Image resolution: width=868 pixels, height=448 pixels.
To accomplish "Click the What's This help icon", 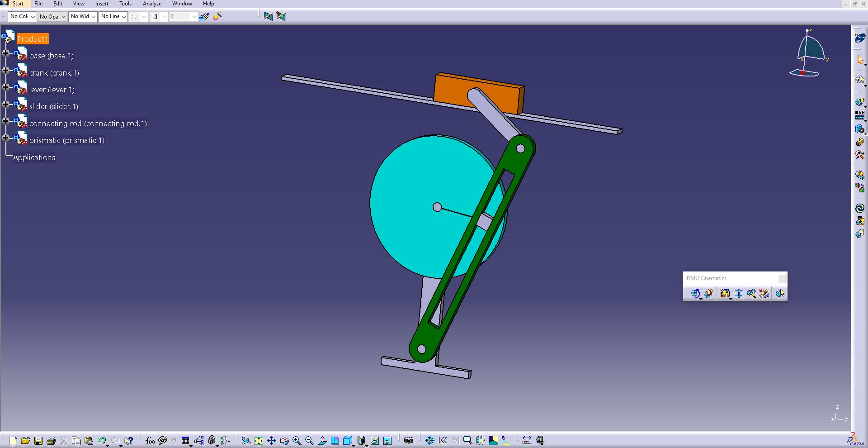I will [129, 440].
